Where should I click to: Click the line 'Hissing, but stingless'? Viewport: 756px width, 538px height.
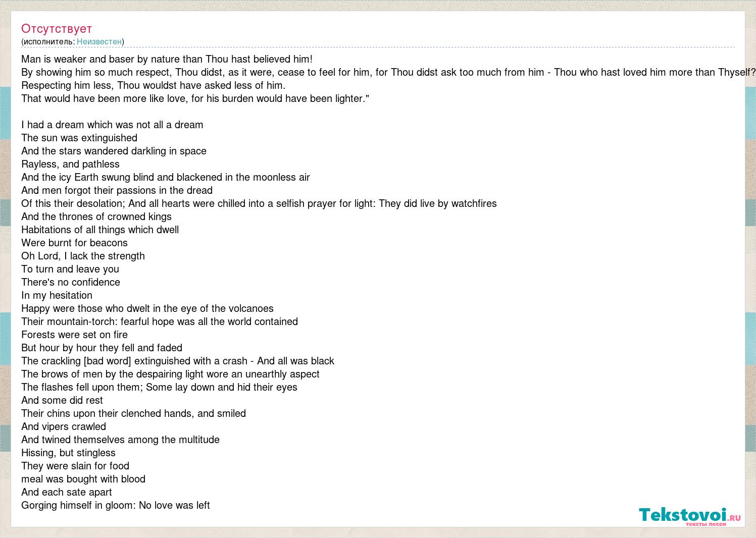68,453
